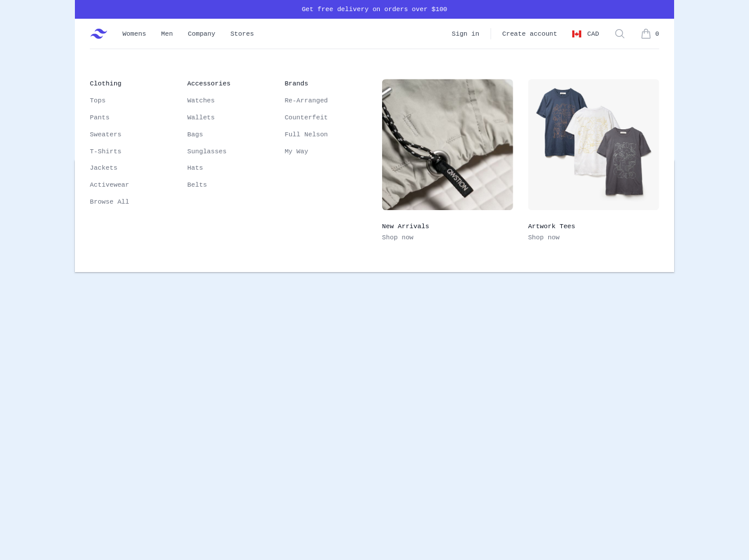Open the shopping bag cart icon
The height and width of the screenshot is (560, 749).
[x=646, y=34]
